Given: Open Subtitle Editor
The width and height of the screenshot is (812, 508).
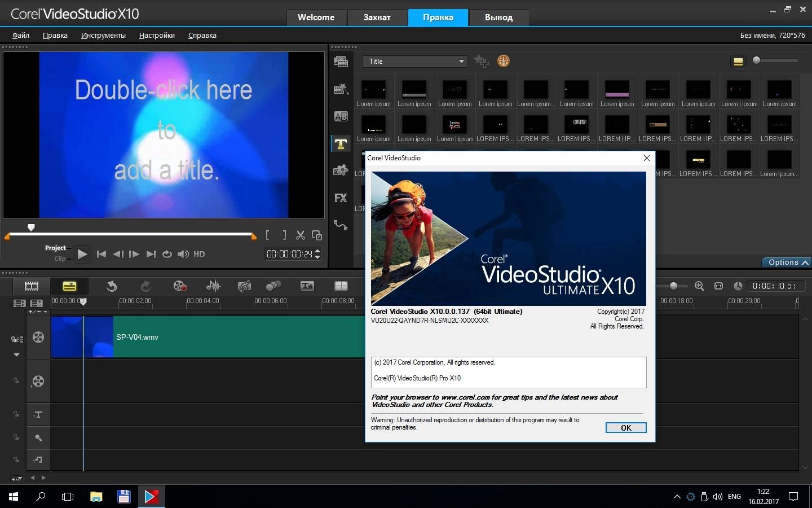Looking at the screenshot, I should coord(307,286).
